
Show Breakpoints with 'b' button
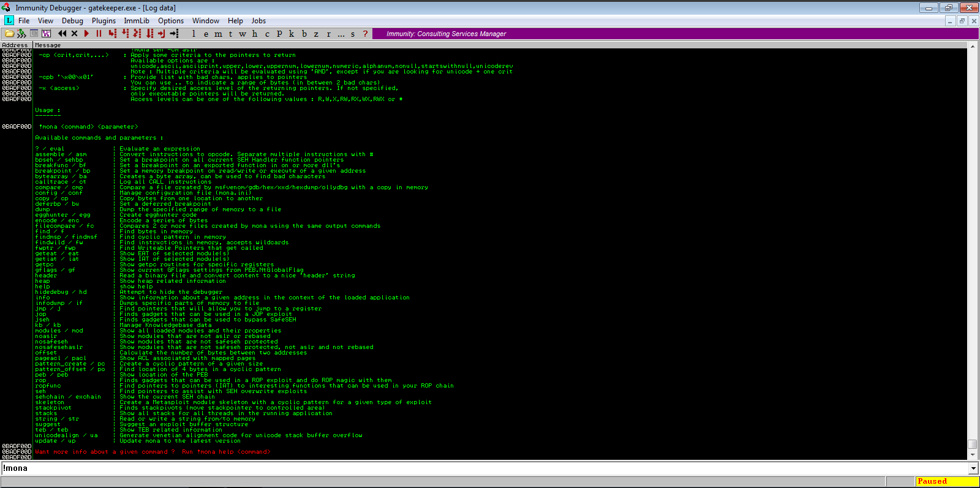coord(304,34)
